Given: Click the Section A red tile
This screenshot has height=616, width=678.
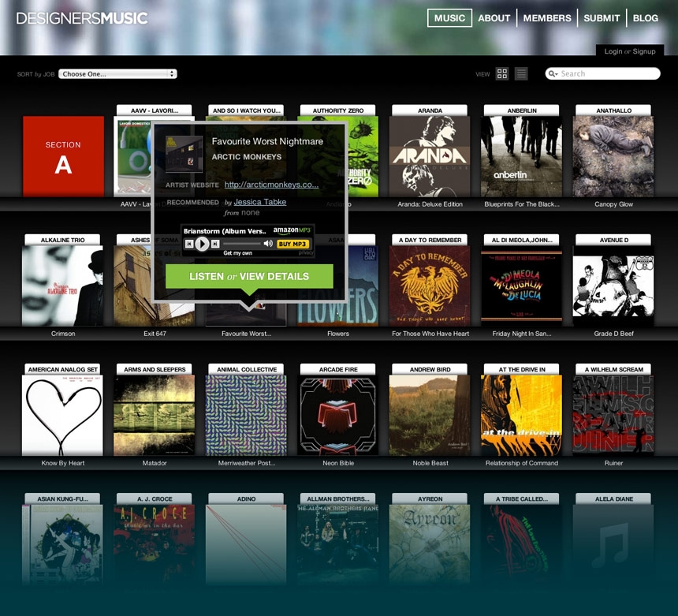Looking at the screenshot, I should [63, 157].
